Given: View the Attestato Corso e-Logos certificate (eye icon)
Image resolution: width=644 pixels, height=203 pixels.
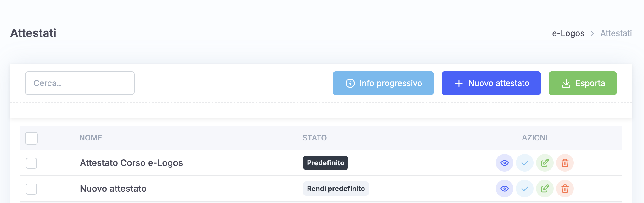Looking at the screenshot, I should [505, 163].
